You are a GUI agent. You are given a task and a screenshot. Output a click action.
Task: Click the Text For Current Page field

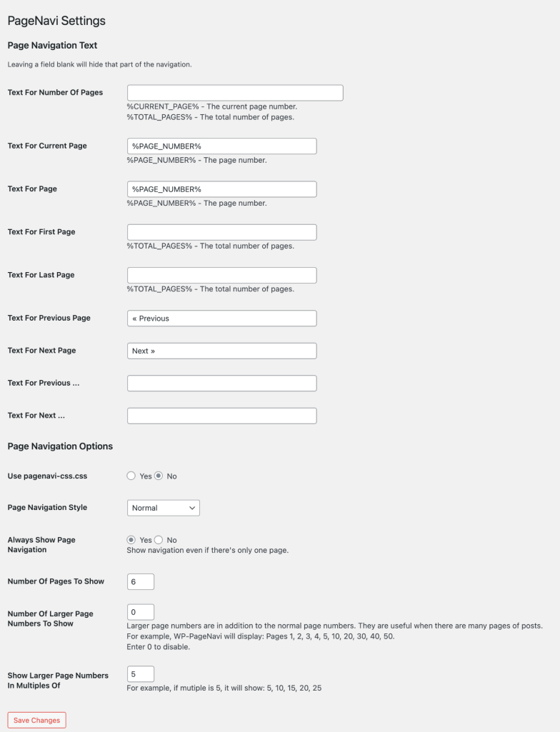point(221,146)
